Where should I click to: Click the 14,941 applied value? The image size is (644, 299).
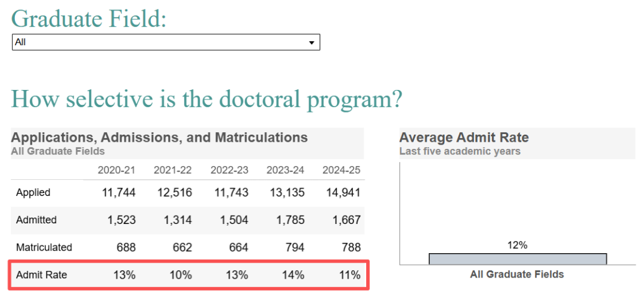(343, 192)
